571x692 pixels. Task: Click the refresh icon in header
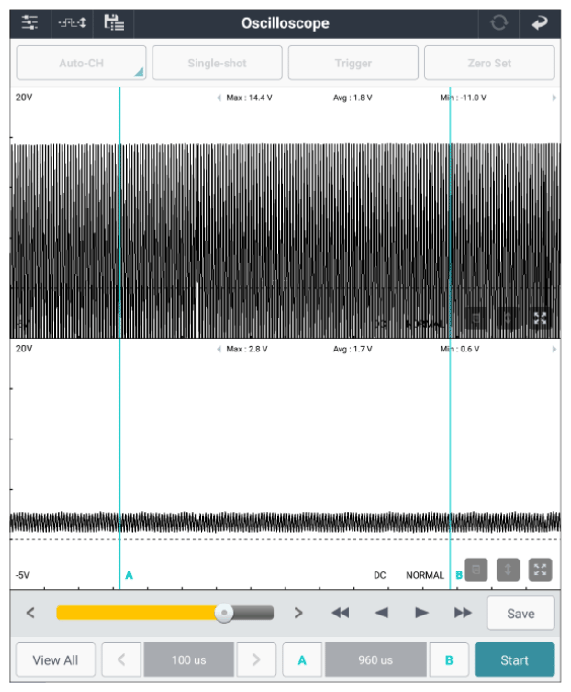coord(499,23)
